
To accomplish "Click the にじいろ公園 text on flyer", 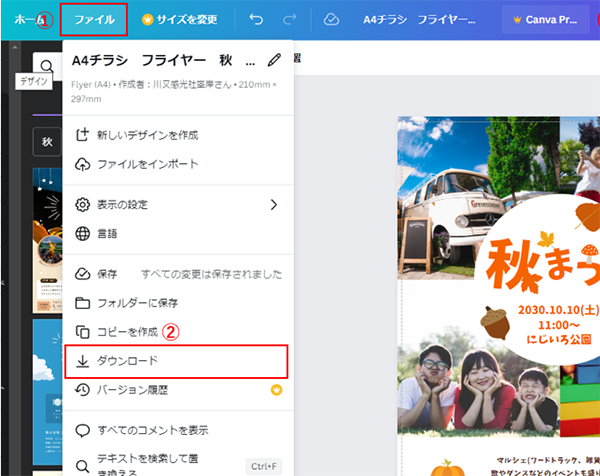I will coord(559,339).
